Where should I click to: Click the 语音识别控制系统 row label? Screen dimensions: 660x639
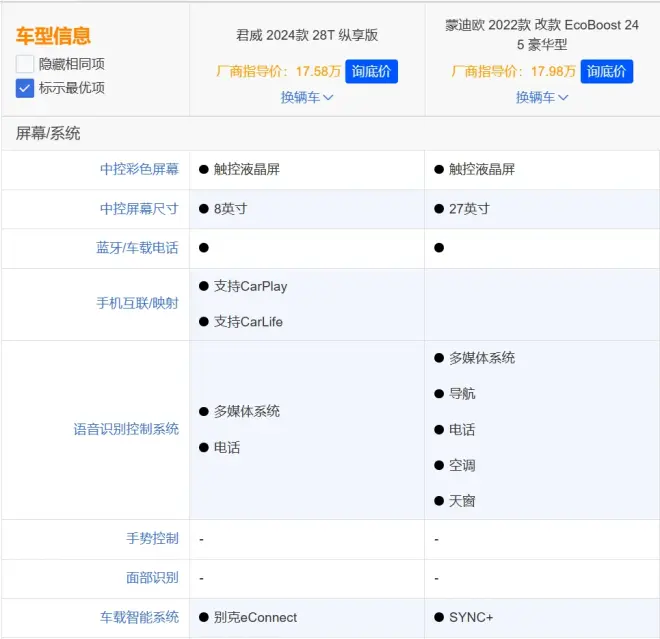click(126, 429)
